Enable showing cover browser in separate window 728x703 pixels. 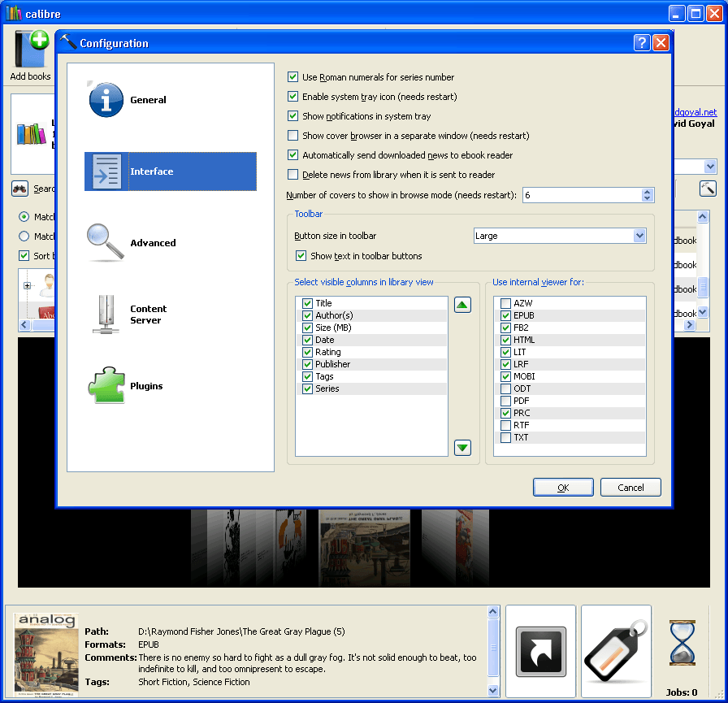pos(292,135)
